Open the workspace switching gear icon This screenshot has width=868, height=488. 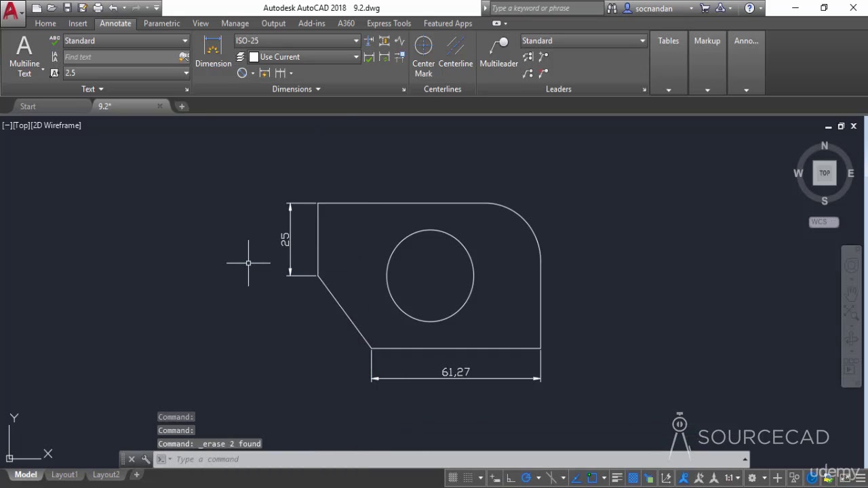[751, 478]
